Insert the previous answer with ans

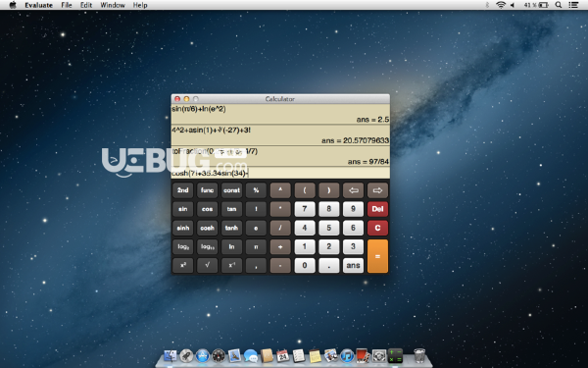pyautogui.click(x=353, y=266)
